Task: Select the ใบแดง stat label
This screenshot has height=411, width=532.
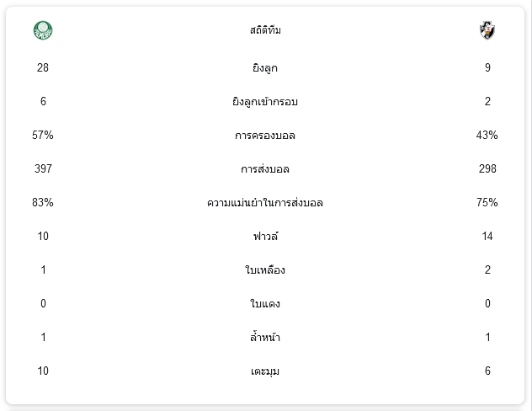Action: click(265, 303)
